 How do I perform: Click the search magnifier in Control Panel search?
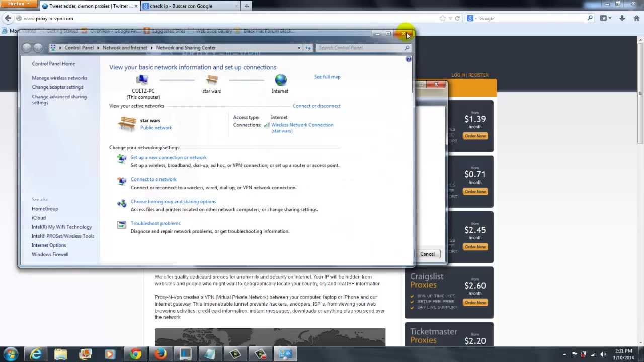[407, 48]
